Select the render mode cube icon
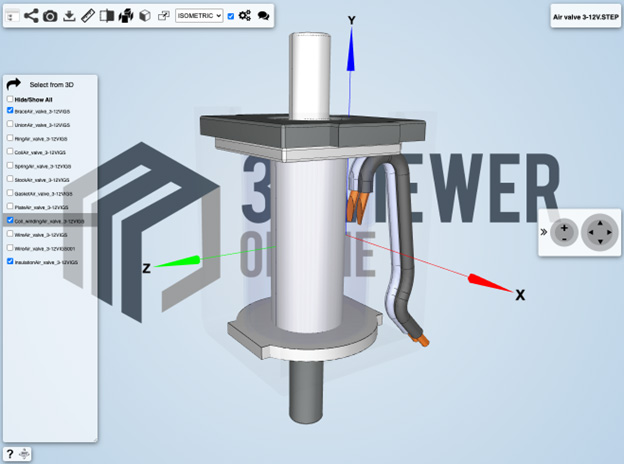The image size is (624, 464). coord(145,16)
